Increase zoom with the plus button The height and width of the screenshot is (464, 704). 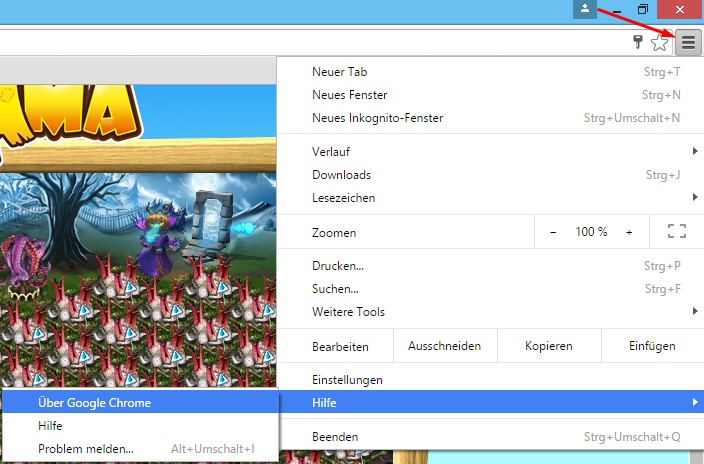[x=629, y=232]
